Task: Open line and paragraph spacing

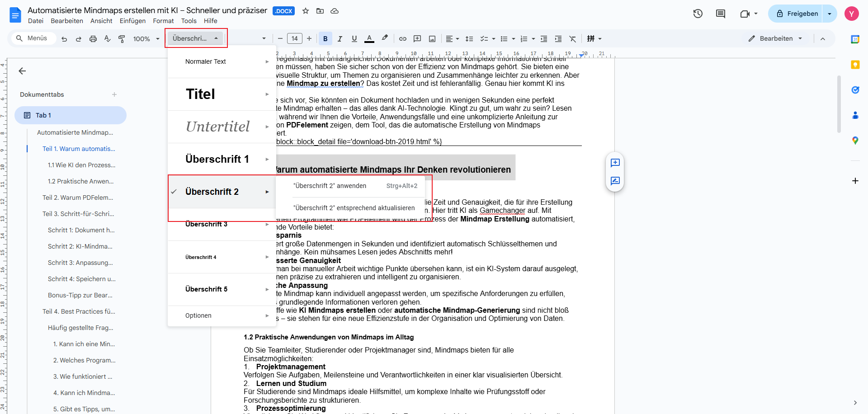Action: [469, 39]
